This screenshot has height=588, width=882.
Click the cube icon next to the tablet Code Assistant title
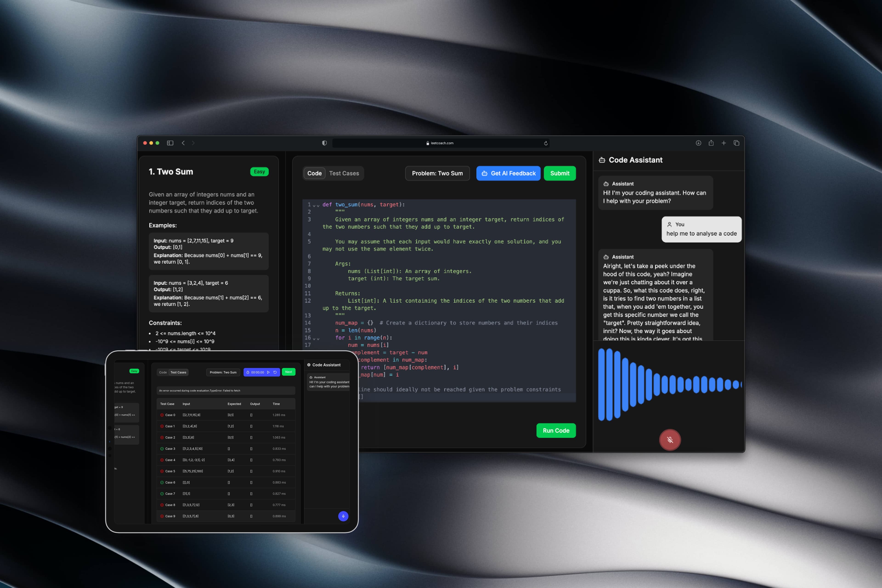(309, 365)
